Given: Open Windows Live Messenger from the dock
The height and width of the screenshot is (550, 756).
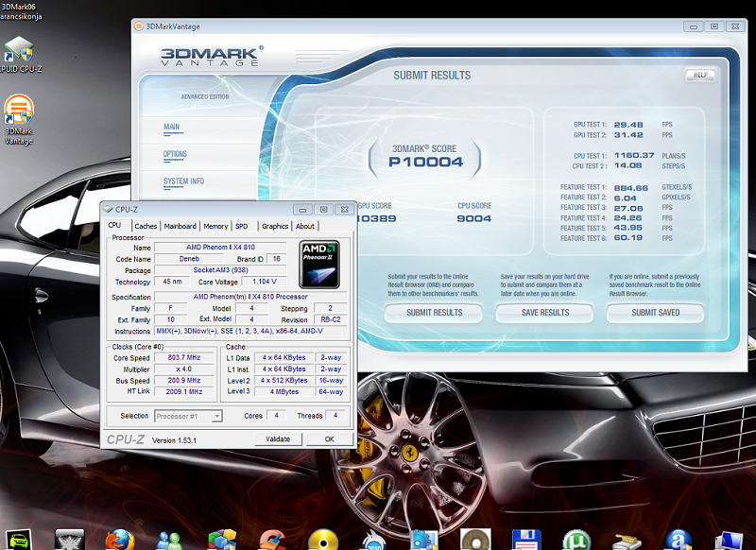Looking at the screenshot, I should [x=169, y=541].
